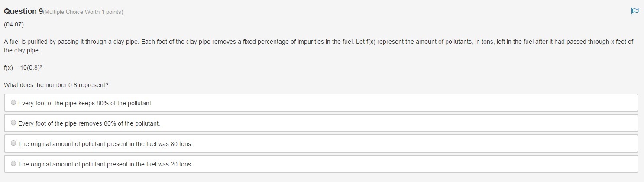Image resolution: width=644 pixels, height=182 pixels.
Task: Click blank area inside the '20 tons' answer box
Action: 390,164
